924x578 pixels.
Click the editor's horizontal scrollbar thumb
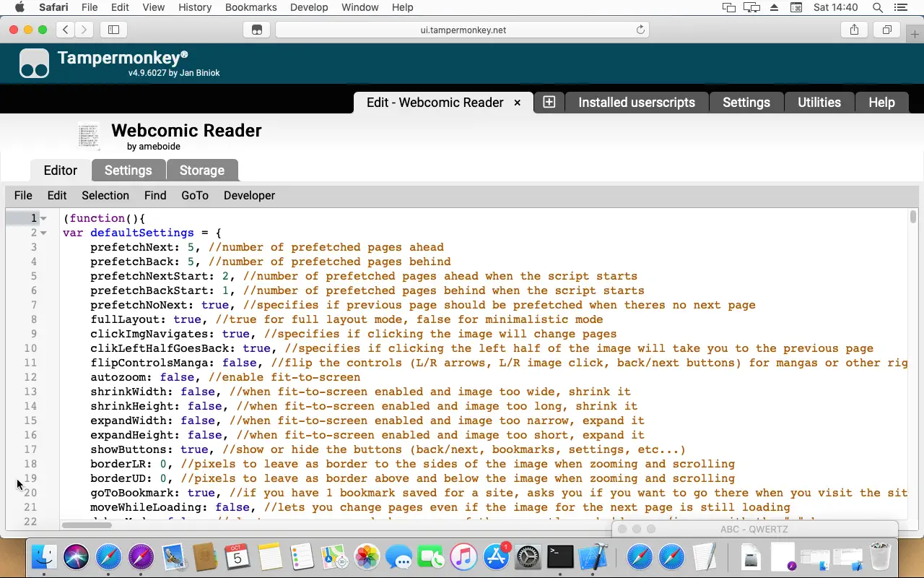click(87, 525)
